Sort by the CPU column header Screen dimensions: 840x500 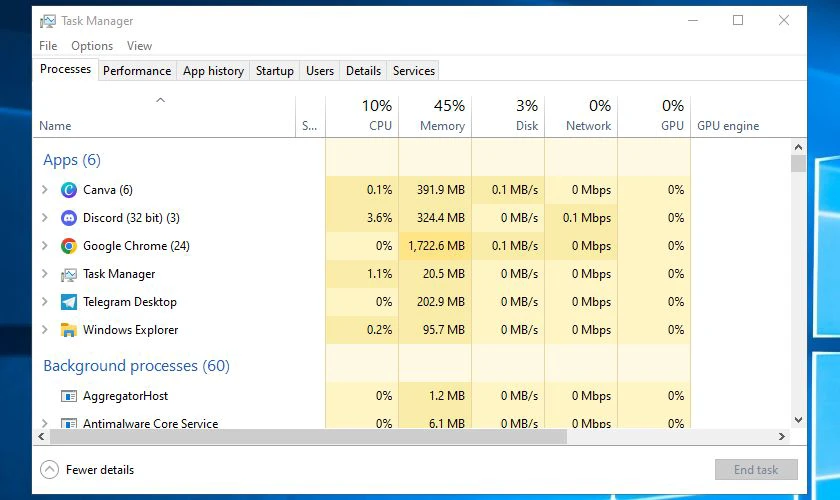(362, 116)
